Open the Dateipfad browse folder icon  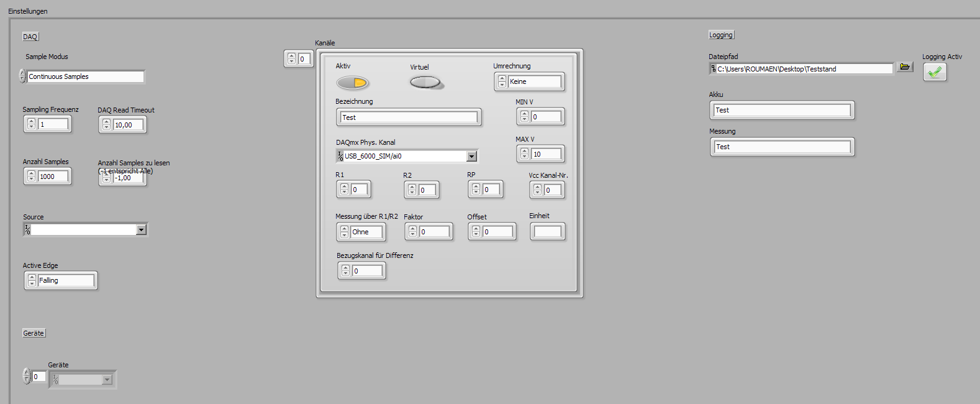905,67
